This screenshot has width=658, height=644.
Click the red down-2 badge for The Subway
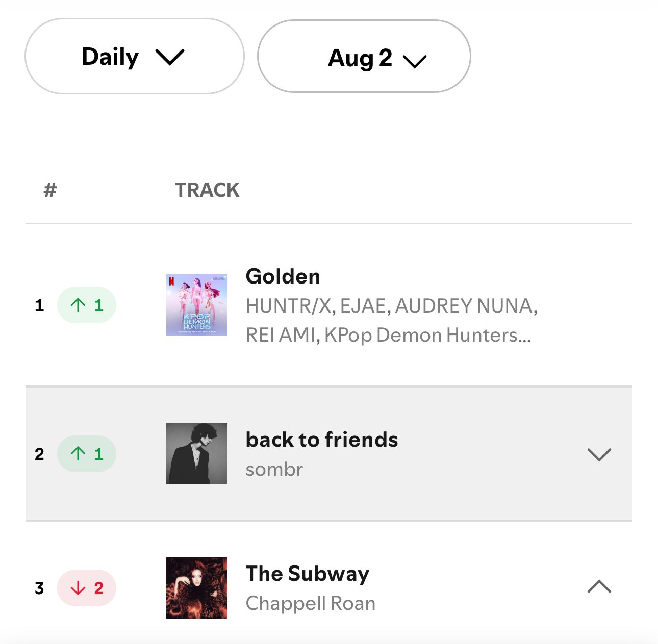click(x=87, y=588)
